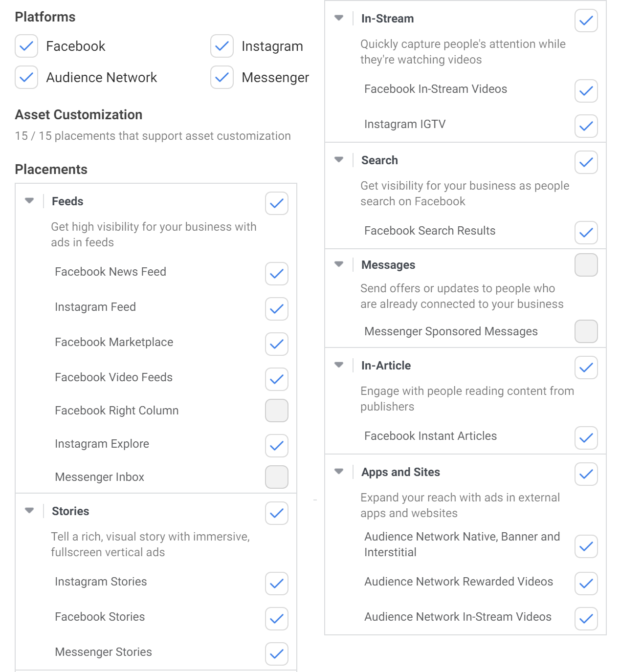Collapse the Messages section arrow

pyautogui.click(x=339, y=264)
